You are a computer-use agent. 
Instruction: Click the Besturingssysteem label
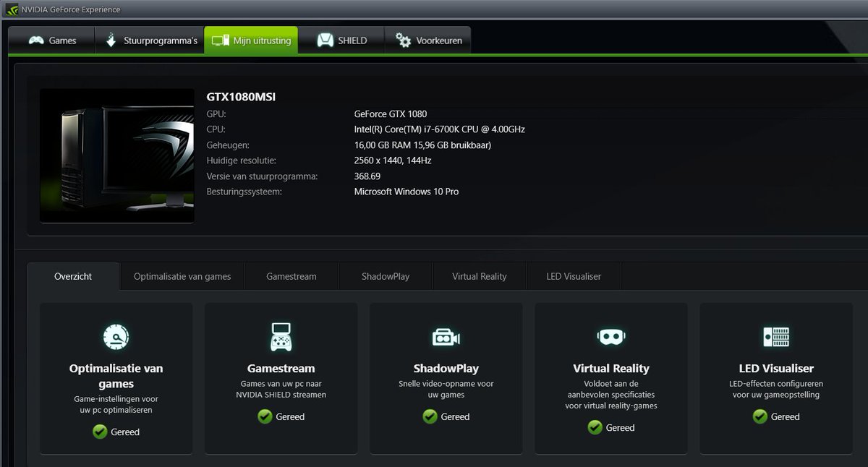pos(244,192)
